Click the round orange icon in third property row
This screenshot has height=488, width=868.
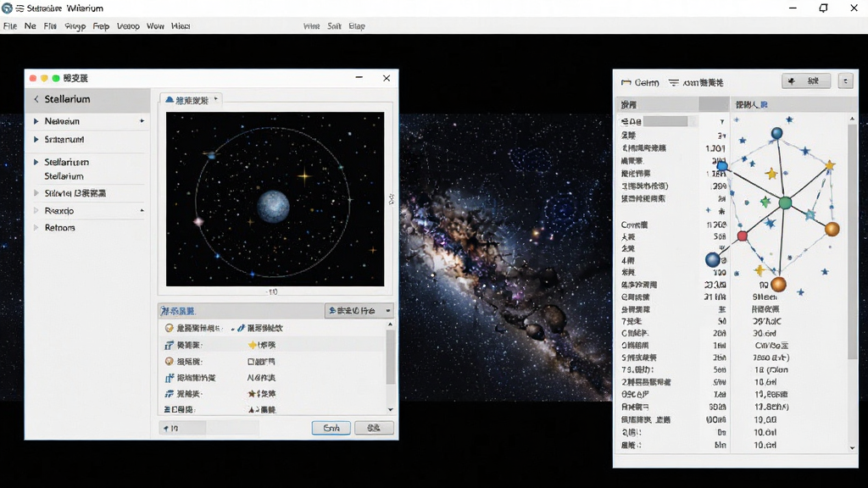[x=170, y=361]
